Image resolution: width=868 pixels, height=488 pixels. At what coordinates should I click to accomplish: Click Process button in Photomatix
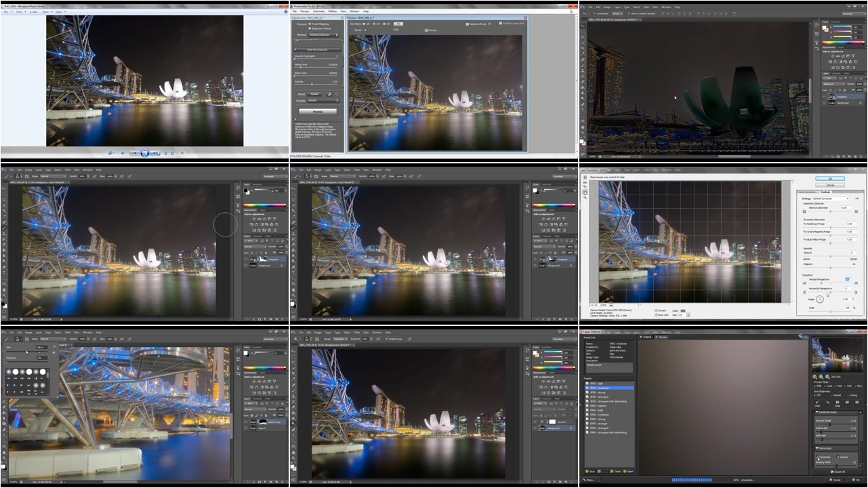pos(318,111)
